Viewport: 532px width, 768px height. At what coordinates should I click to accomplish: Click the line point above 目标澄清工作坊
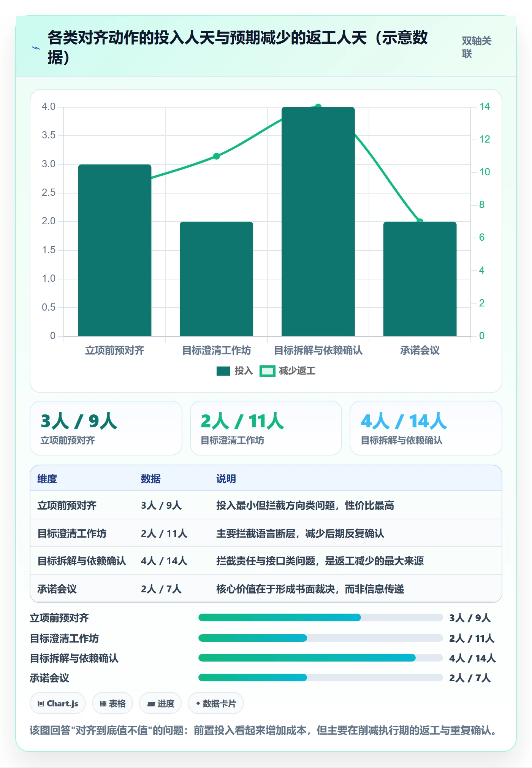217,156
